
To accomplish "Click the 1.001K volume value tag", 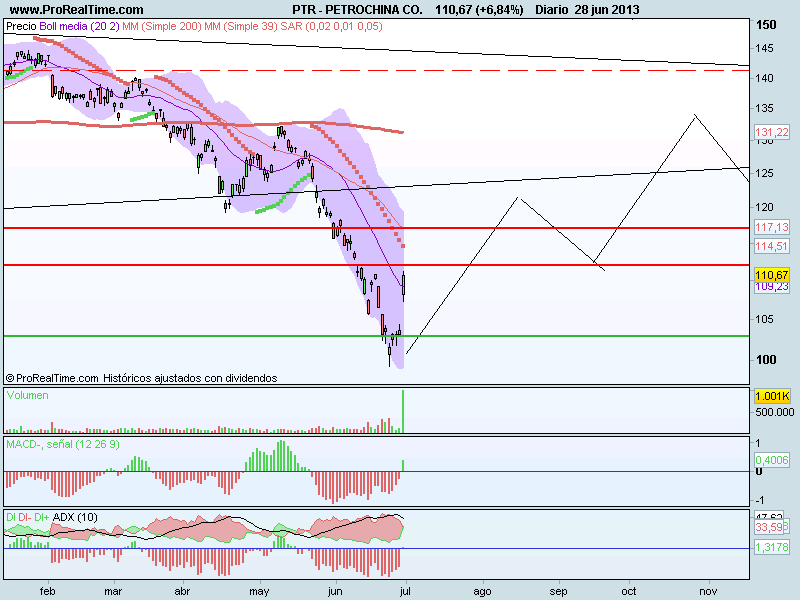I will [772, 396].
